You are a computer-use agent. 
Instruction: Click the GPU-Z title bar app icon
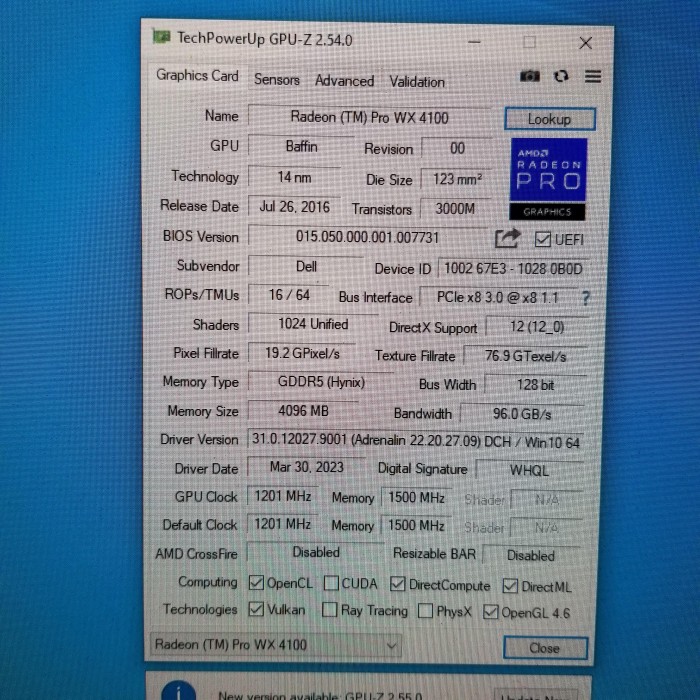pos(161,37)
